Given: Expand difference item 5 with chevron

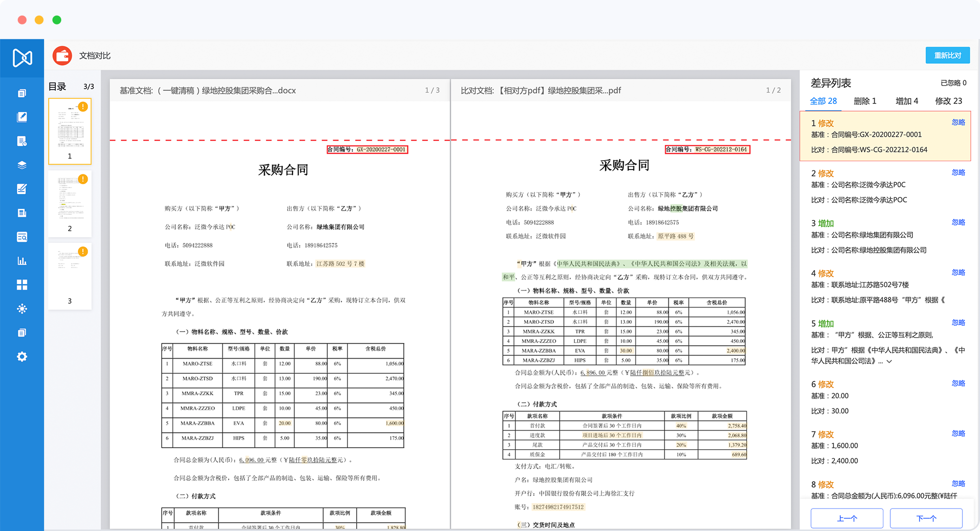Looking at the screenshot, I should click(889, 362).
